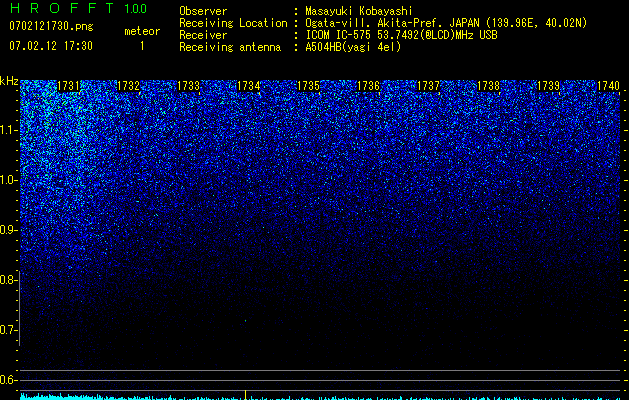Click the Observer label
Screen dimensions: 629x400
point(203,11)
